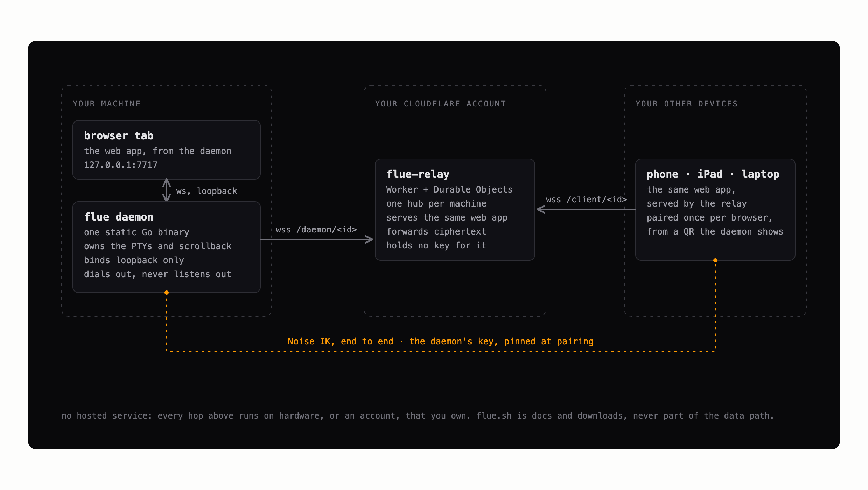Click the 'flue daemon' heading
Screen dimensions: 868x490
(x=119, y=217)
